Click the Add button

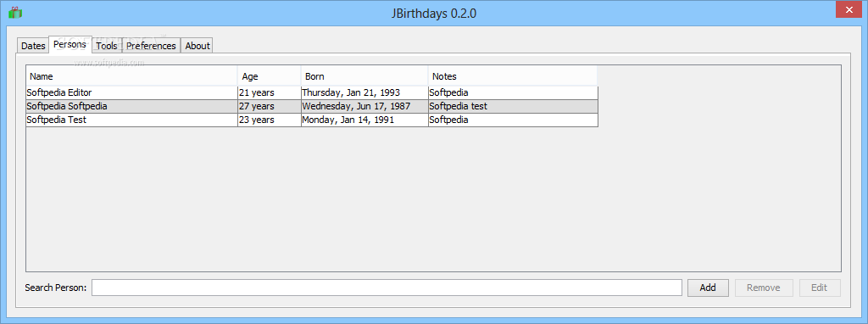(x=708, y=288)
